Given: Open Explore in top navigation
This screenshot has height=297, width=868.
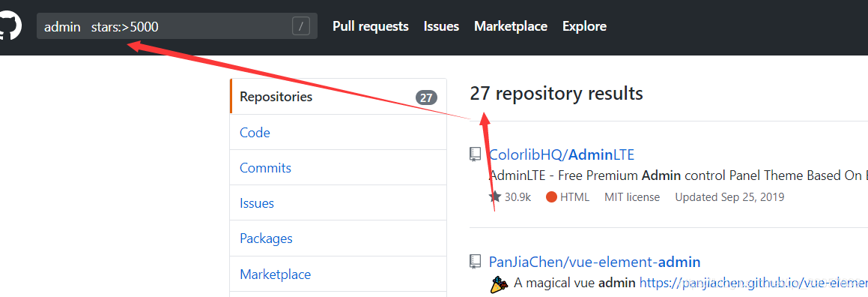Looking at the screenshot, I should pos(584,26).
